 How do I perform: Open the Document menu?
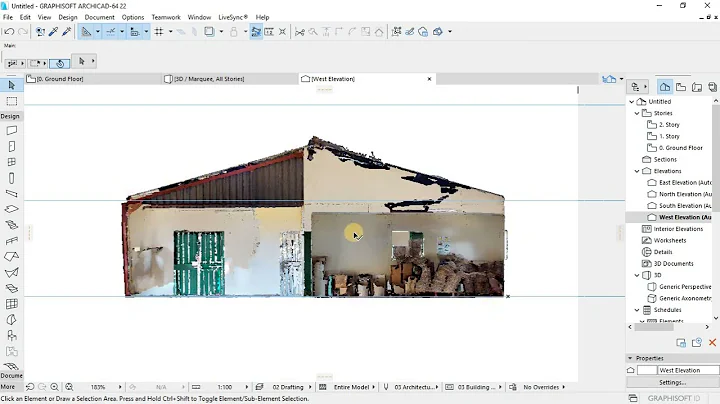coord(99,17)
